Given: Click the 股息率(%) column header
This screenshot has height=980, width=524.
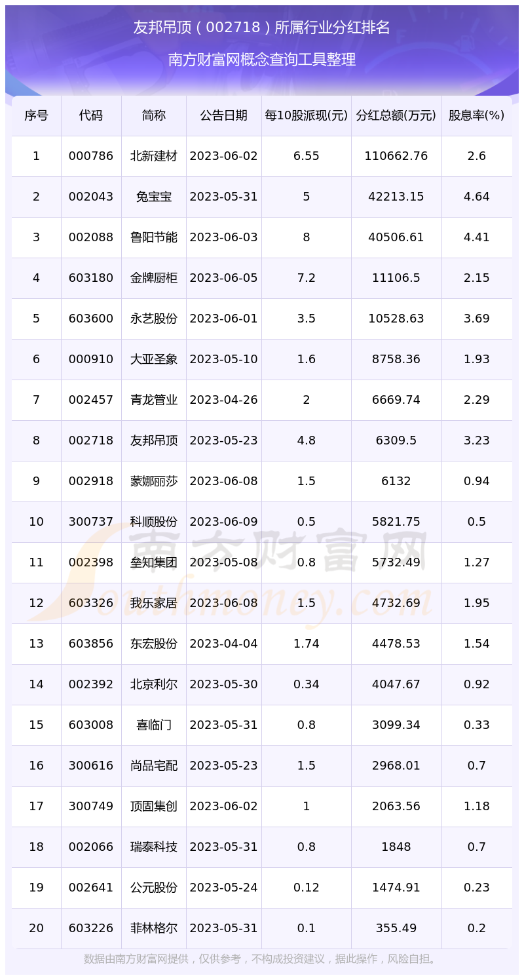Looking at the screenshot, I should tap(477, 115).
